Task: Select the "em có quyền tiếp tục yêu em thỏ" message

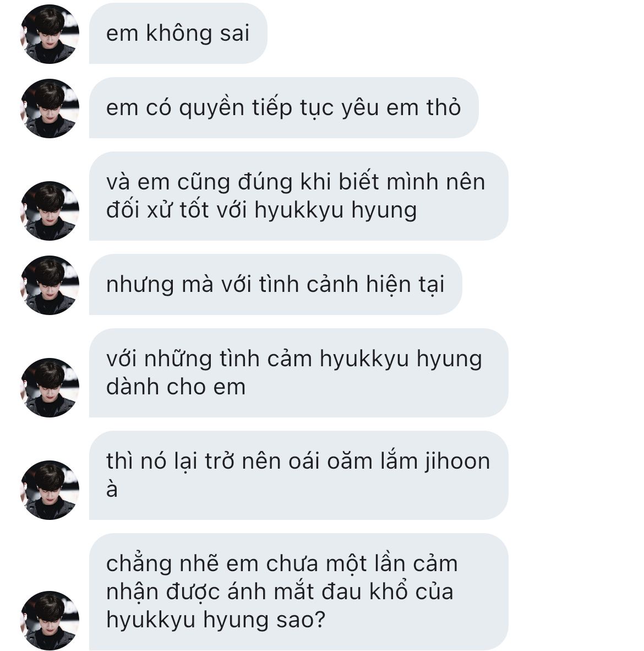Action: [x=284, y=108]
